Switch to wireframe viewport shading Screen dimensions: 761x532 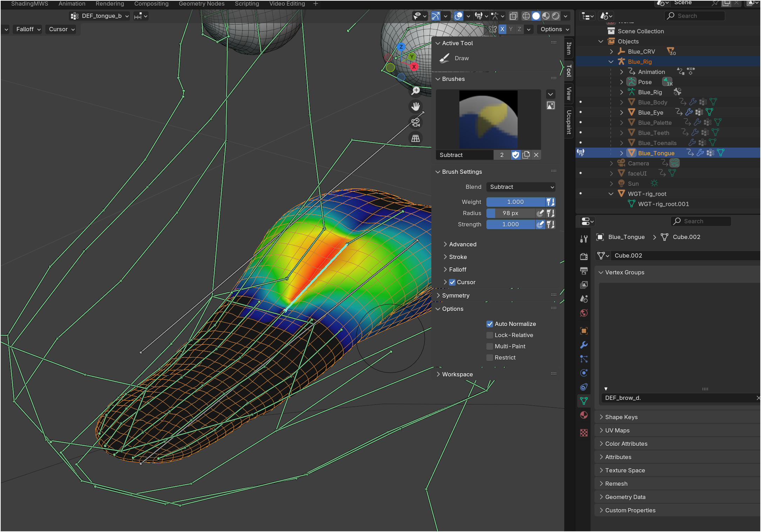(526, 16)
